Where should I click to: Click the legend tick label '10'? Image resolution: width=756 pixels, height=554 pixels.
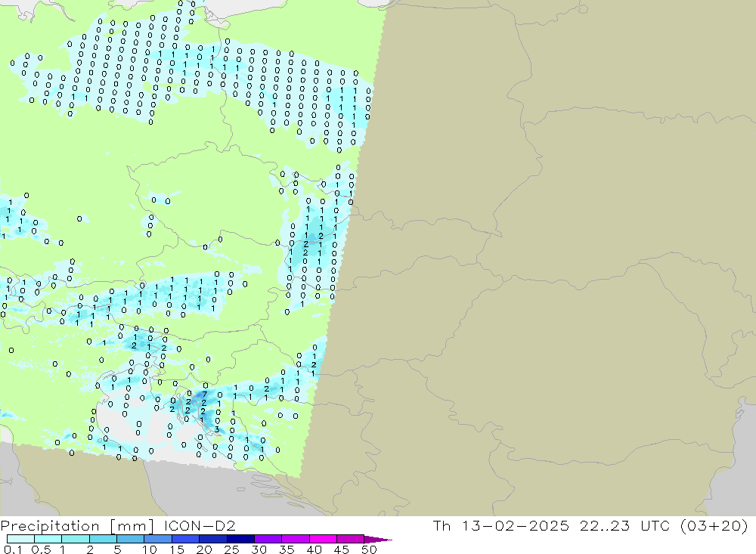pyautogui.click(x=150, y=549)
